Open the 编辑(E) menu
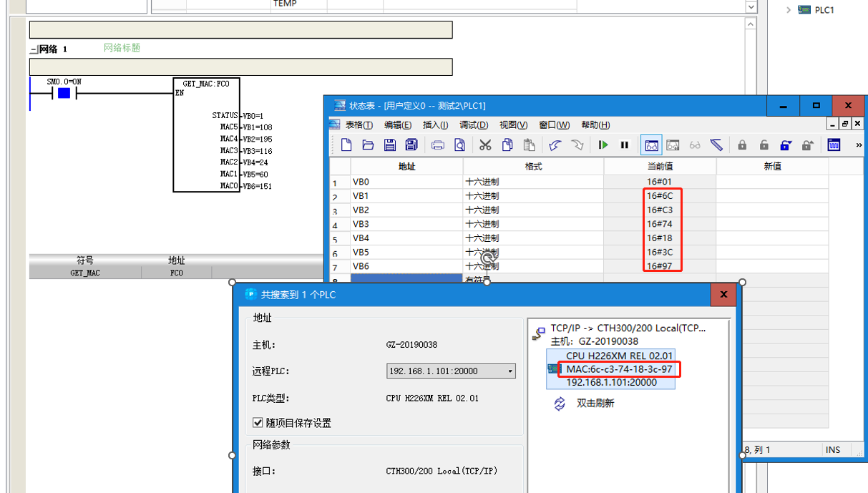 398,125
